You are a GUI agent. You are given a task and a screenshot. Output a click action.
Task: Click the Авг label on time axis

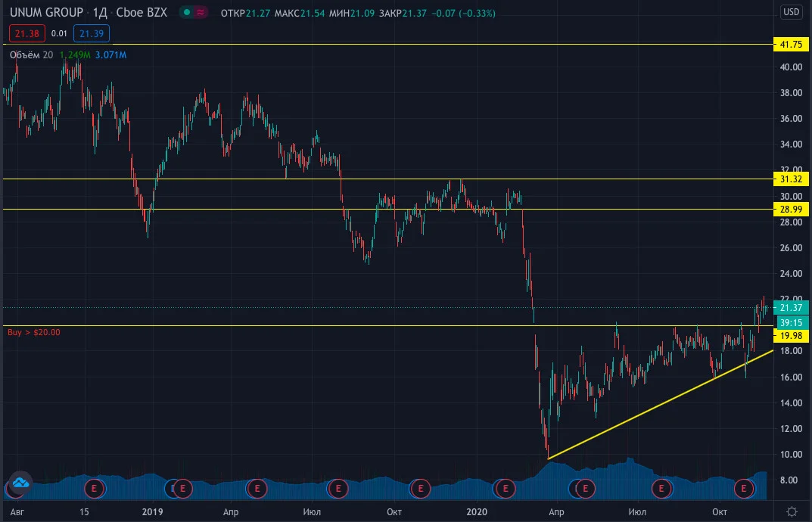click(17, 511)
